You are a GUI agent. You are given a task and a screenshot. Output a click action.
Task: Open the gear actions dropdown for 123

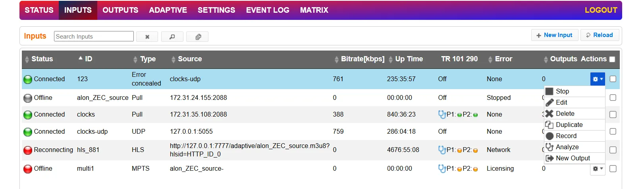[x=598, y=79]
